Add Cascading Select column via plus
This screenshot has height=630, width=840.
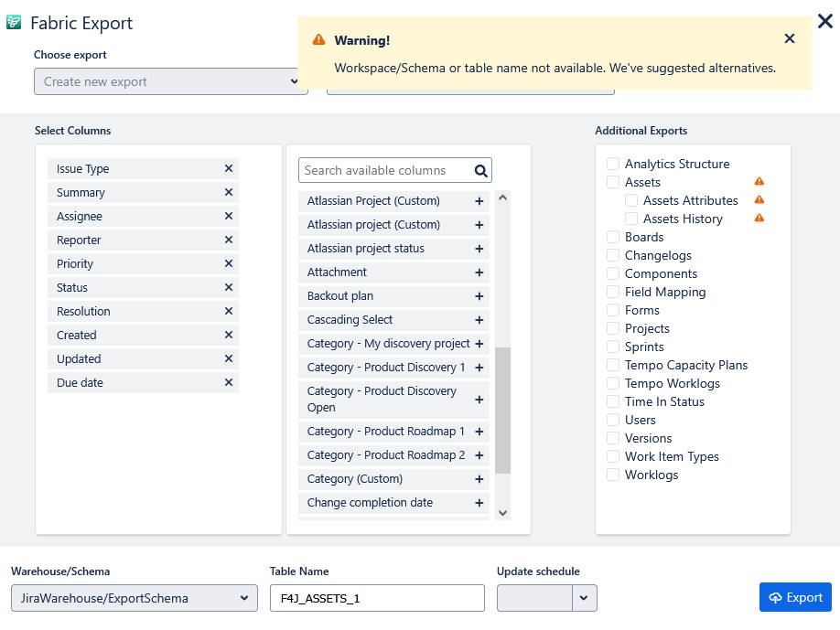coord(479,320)
